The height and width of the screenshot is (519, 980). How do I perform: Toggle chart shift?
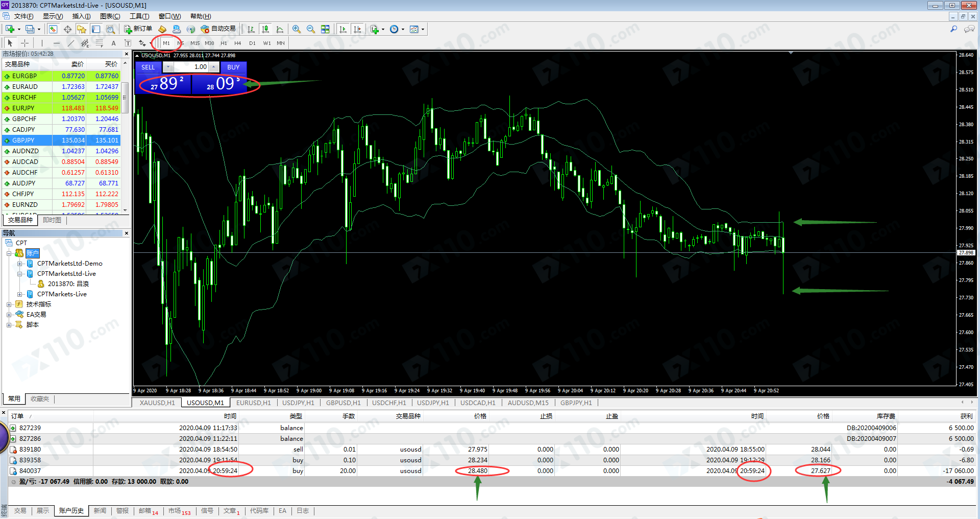(x=357, y=29)
